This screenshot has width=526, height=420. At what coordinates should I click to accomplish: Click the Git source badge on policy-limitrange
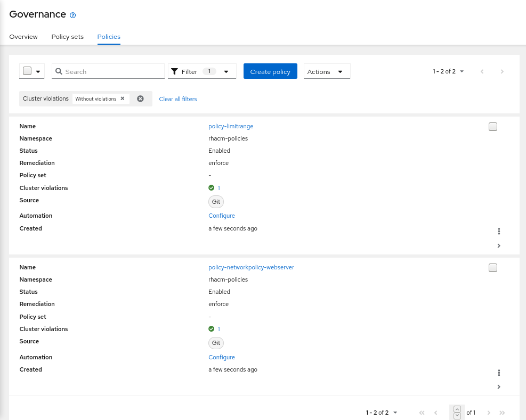click(216, 202)
